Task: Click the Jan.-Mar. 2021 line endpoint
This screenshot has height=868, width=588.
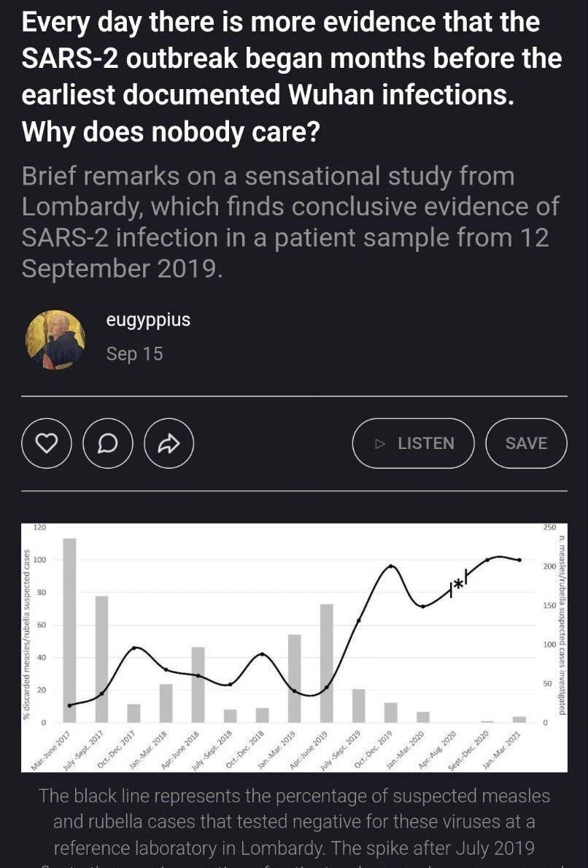Action: [x=519, y=560]
